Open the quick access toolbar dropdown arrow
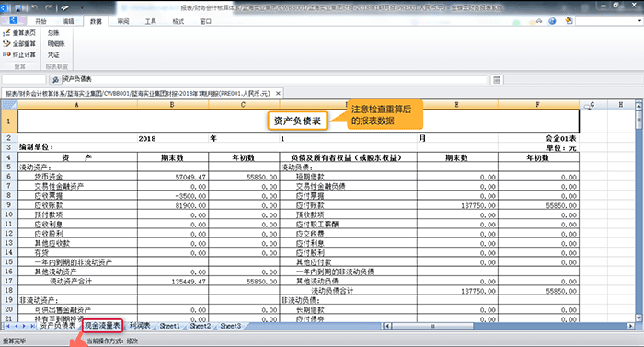This screenshot has height=347, width=644. pyautogui.click(x=82, y=7)
